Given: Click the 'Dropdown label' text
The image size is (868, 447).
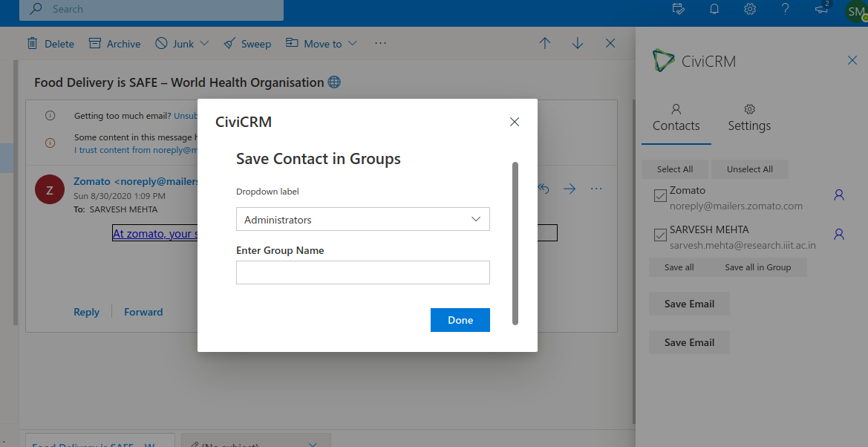Looking at the screenshot, I should point(267,192).
